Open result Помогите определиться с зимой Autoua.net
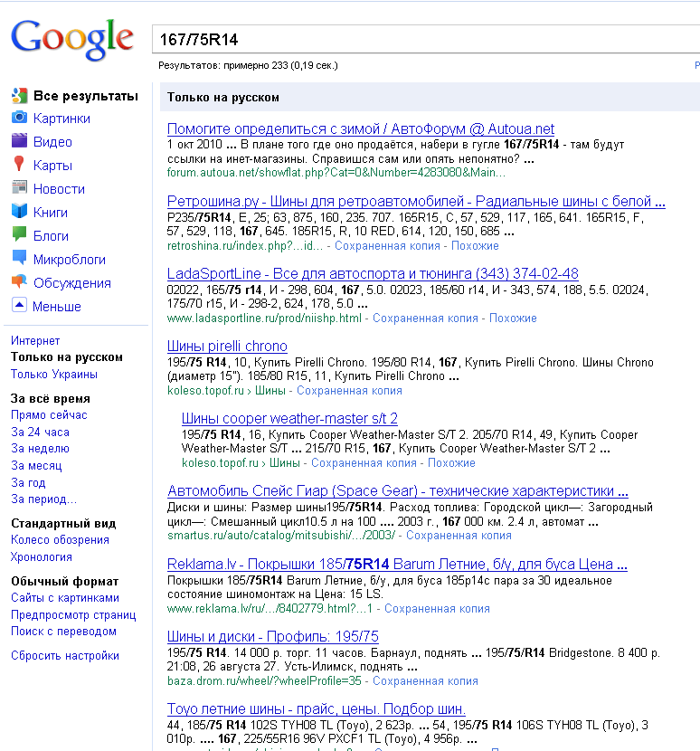The image size is (700, 751). pyautogui.click(x=361, y=128)
